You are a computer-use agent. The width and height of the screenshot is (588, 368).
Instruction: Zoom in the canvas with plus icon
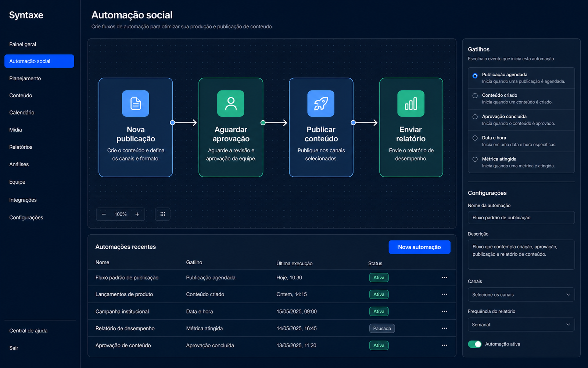(x=137, y=214)
